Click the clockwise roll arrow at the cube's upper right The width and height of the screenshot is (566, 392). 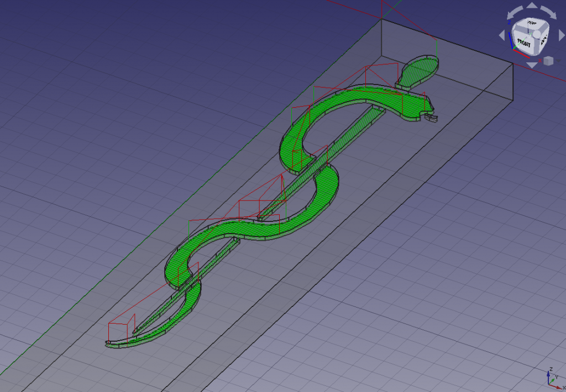tap(548, 13)
